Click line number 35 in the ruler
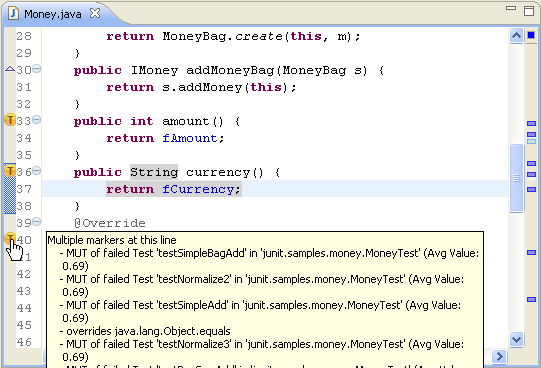 click(x=24, y=155)
